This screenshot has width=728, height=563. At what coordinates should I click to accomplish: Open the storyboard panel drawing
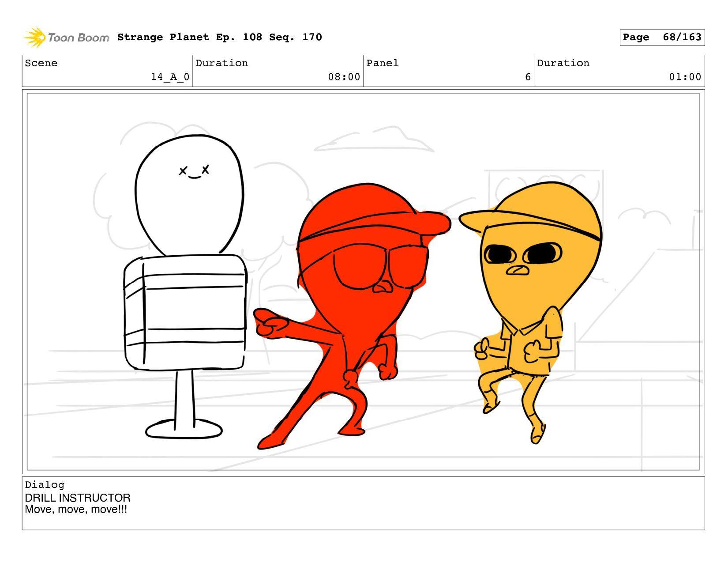pos(364,282)
